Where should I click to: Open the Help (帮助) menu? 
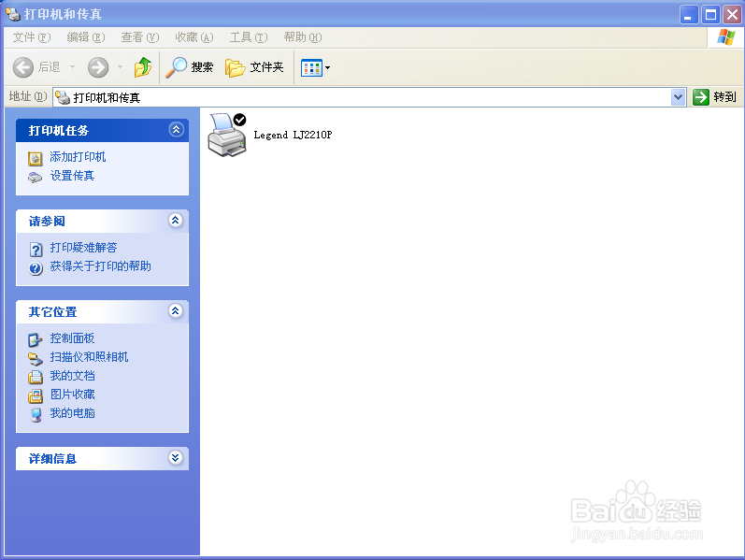303,37
